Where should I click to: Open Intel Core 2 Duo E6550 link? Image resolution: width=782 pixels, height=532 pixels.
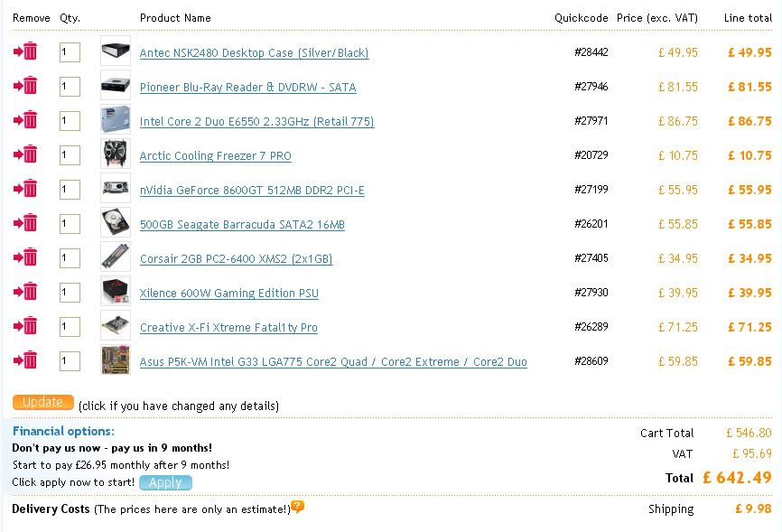pos(256,122)
